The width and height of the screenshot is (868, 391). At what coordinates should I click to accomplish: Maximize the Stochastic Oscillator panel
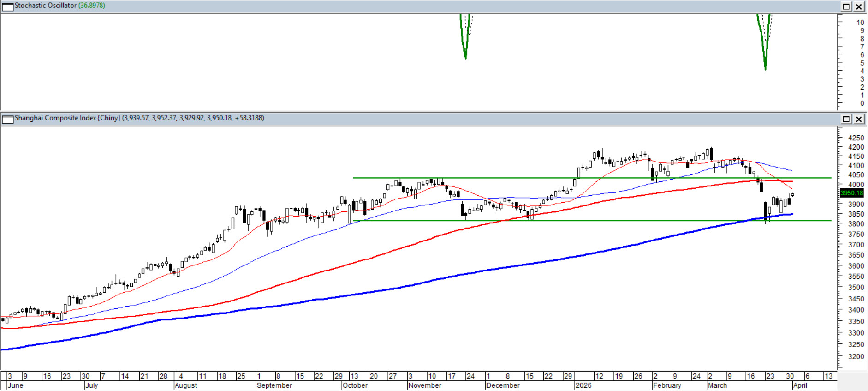846,6
